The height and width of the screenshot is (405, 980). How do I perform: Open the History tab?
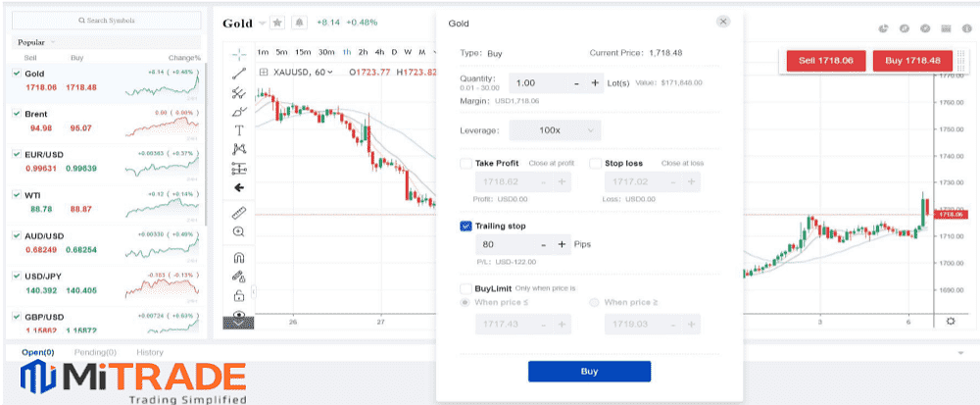pos(150,352)
